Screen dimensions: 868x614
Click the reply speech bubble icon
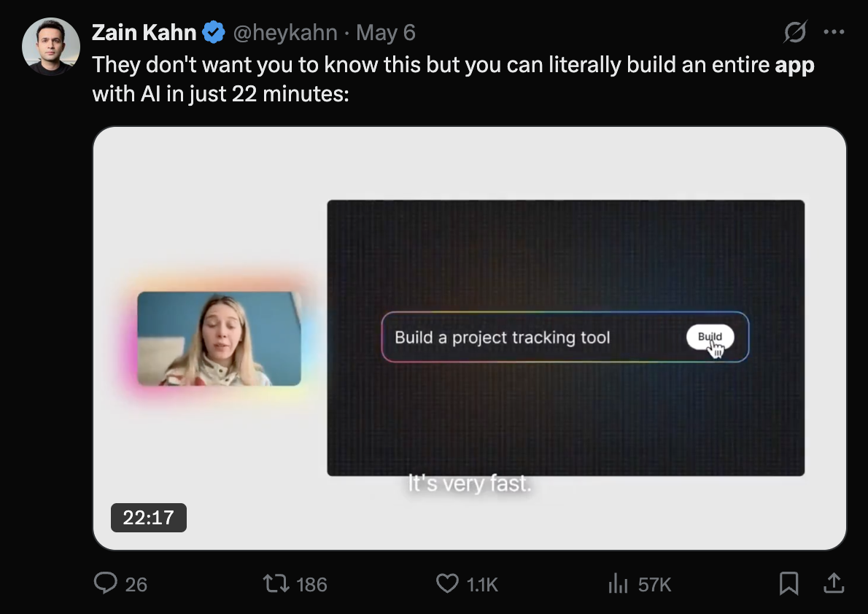106,583
